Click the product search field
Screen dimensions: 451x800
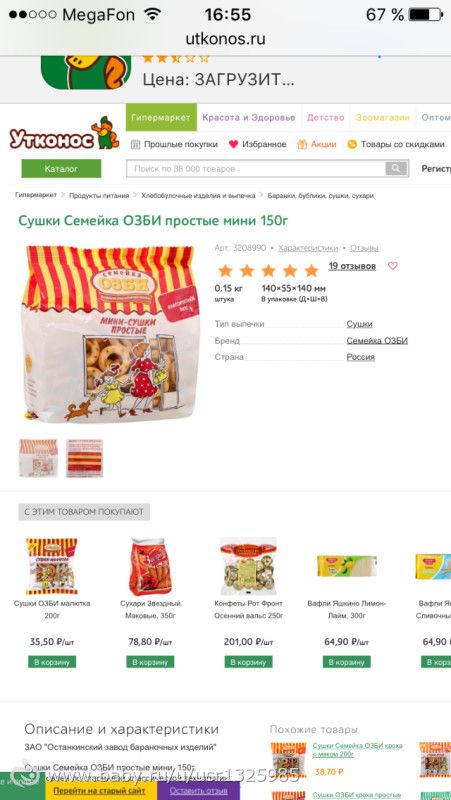(256, 168)
